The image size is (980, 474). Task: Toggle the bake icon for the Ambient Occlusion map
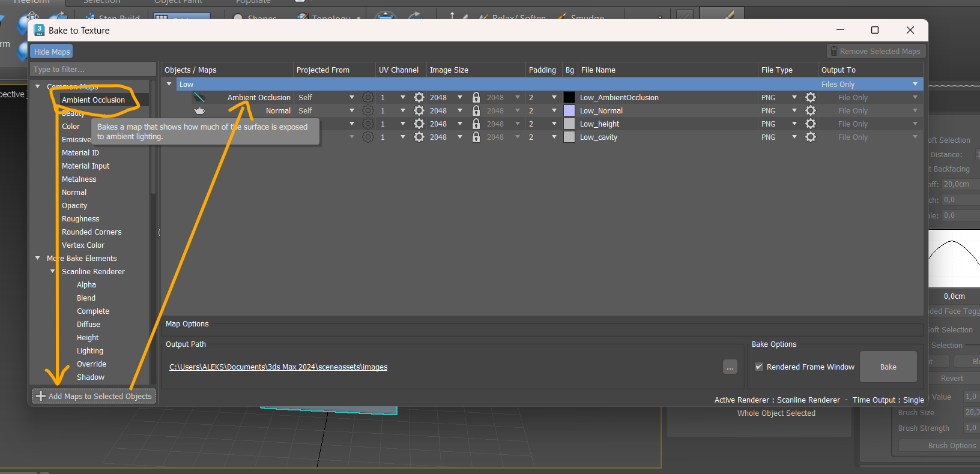(x=199, y=97)
